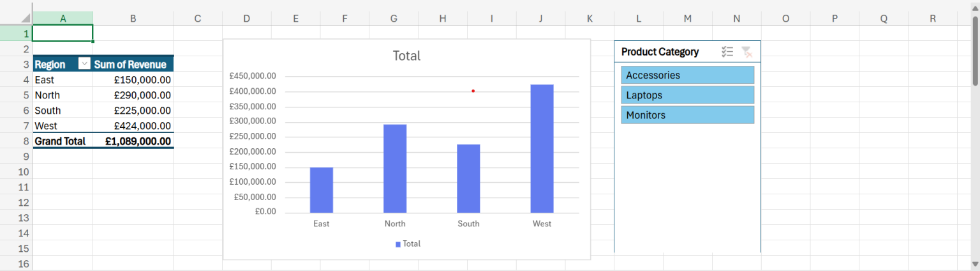The width and height of the screenshot is (980, 271).
Task: Select Laptops in the slicer
Action: (688, 95)
